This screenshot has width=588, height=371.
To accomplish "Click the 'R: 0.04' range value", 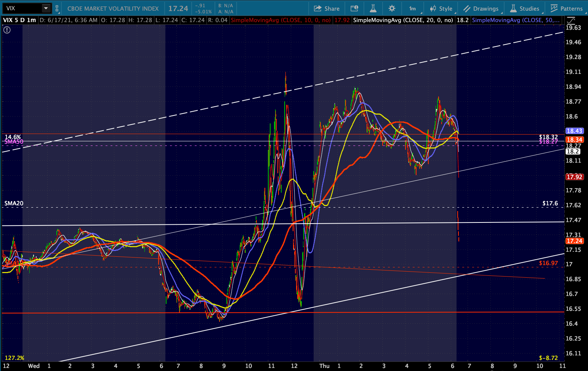I will [x=217, y=20].
